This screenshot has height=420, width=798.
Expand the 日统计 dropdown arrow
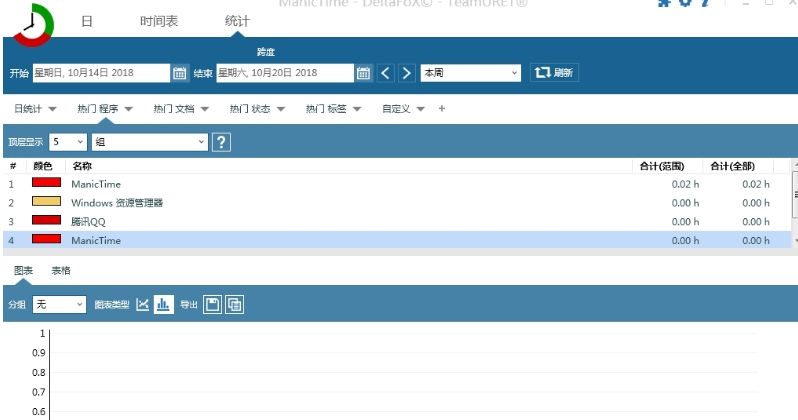pyautogui.click(x=52, y=109)
